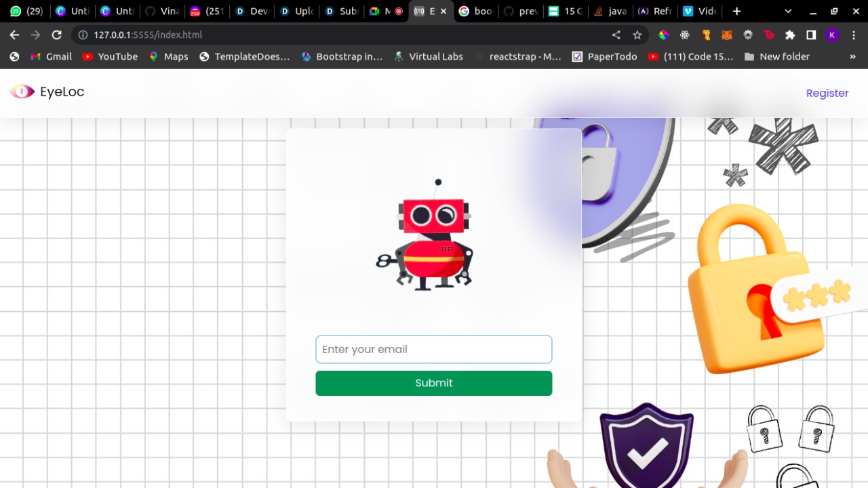Share this page icon
Viewport: 868px width, 488px height.
[x=616, y=35]
